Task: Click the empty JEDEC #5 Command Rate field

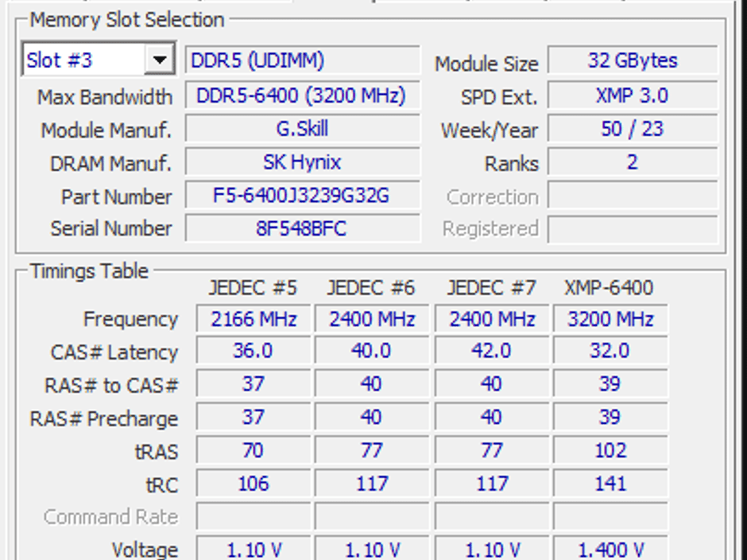Action: [253, 516]
